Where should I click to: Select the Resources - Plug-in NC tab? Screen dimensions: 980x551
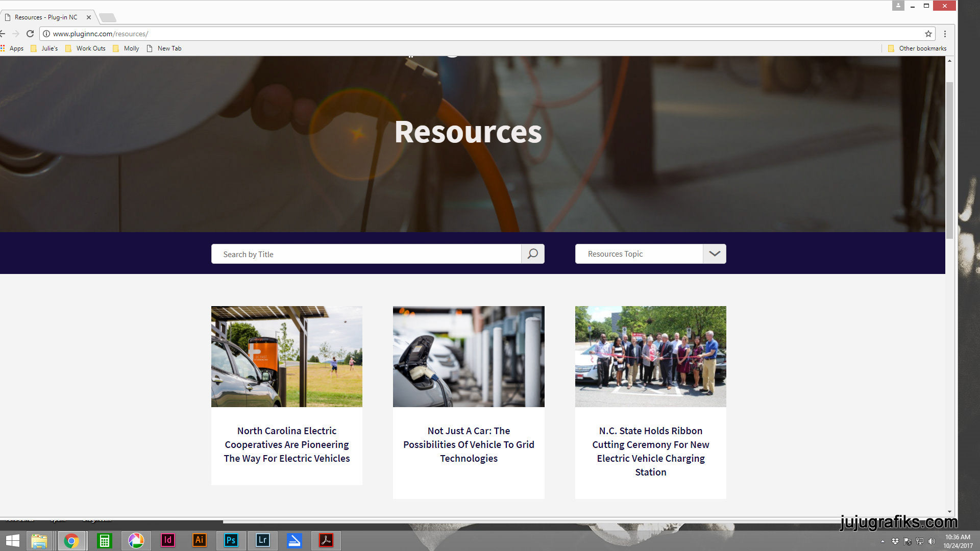[46, 17]
